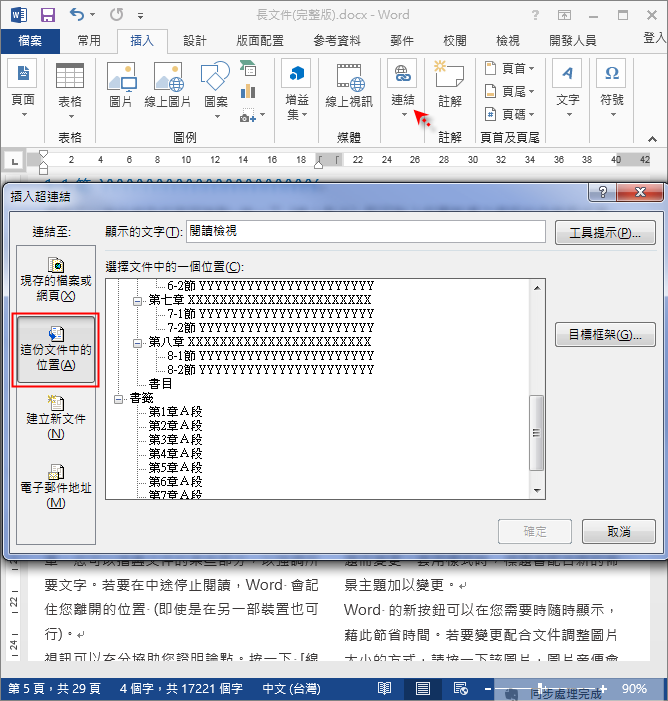Open the 參考資料 tab
668x701 pixels.
click(337, 41)
